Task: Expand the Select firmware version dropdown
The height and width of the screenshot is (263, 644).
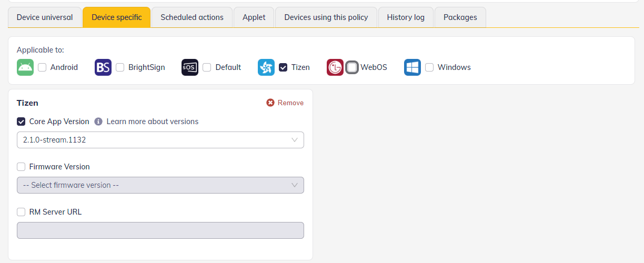Action: [x=160, y=185]
